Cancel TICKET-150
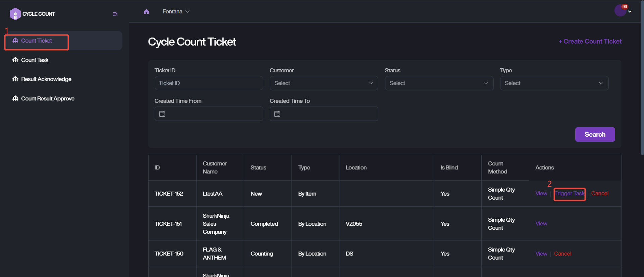This screenshot has width=644, height=277. (562, 254)
